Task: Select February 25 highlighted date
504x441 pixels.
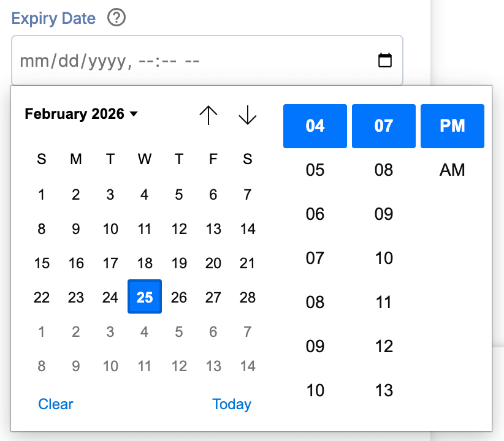Action: pyautogui.click(x=145, y=296)
